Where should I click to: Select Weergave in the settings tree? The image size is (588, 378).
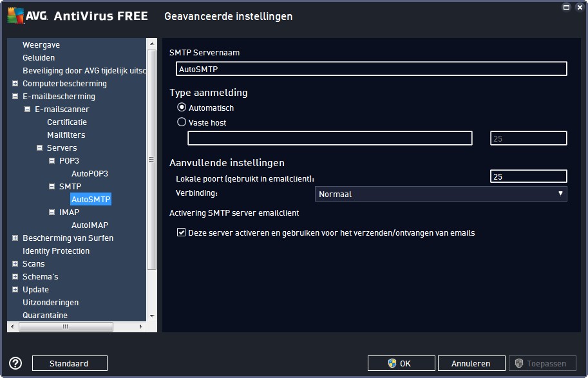[x=41, y=44]
